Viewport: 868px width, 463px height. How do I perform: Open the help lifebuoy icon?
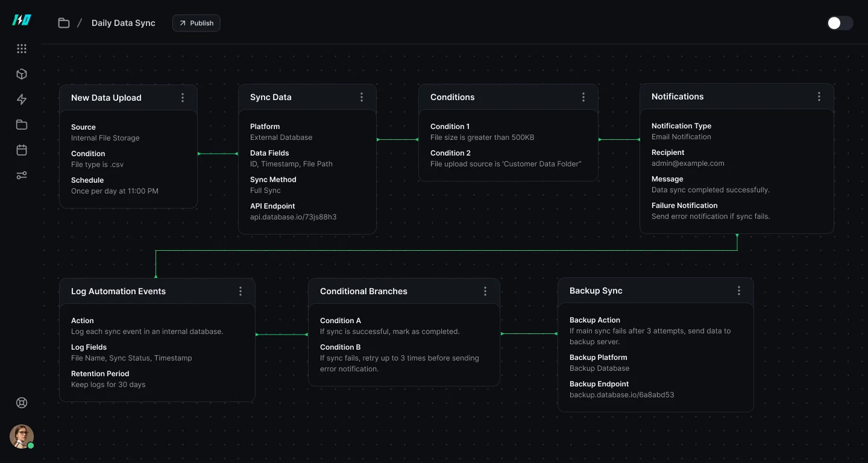[x=22, y=403]
